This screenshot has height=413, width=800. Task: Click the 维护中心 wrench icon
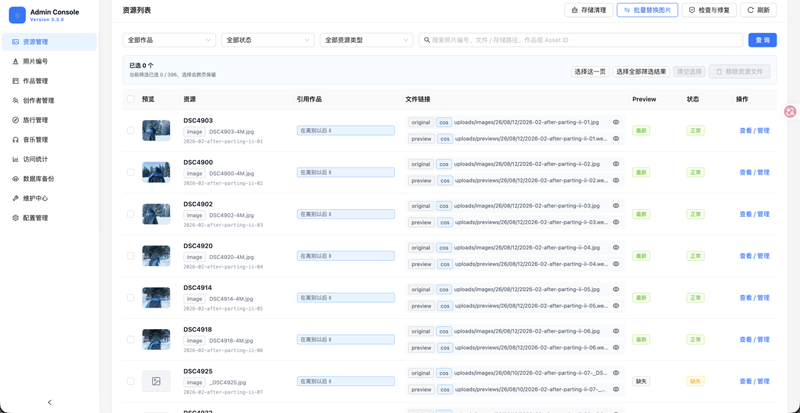pos(15,198)
